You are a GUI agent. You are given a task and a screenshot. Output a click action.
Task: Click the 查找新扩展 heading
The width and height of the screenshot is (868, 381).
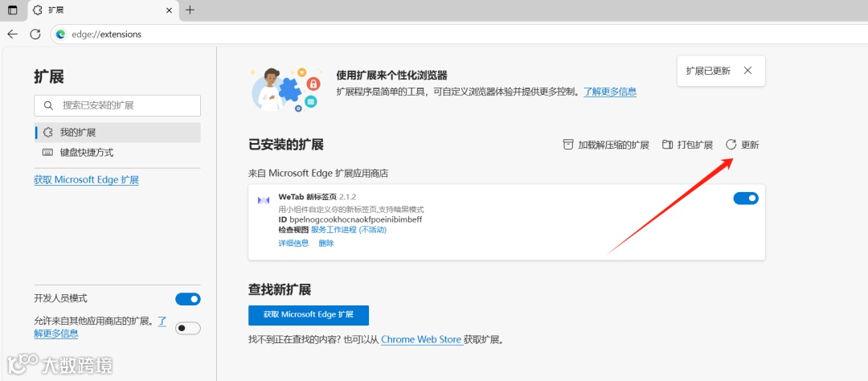coord(280,289)
